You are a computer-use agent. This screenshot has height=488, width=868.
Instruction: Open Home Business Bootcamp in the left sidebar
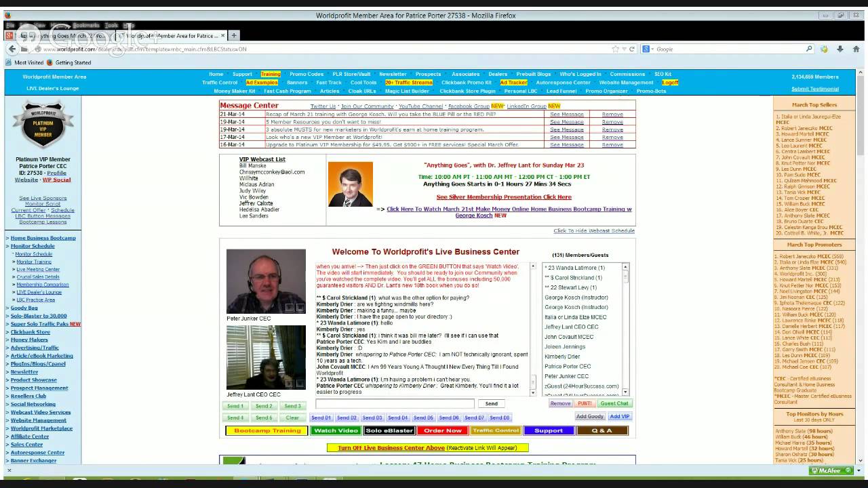(43, 238)
